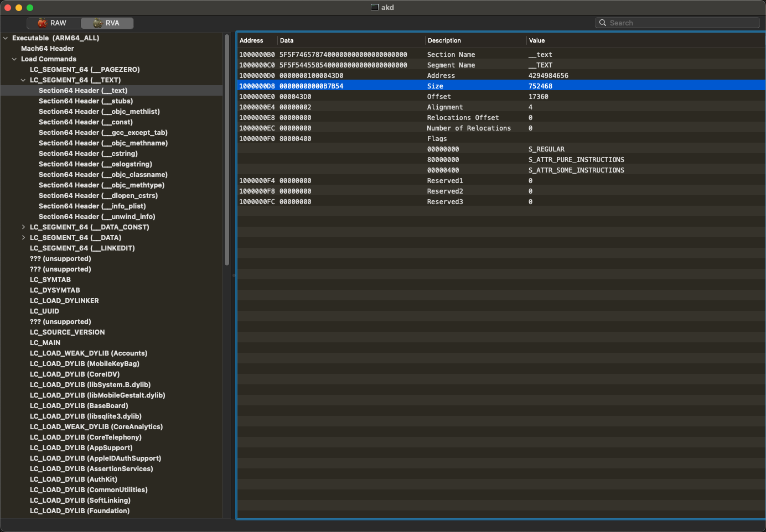Select LC_LOAD_DYLIB (BaseBoard)
766x532 pixels.
(79, 406)
